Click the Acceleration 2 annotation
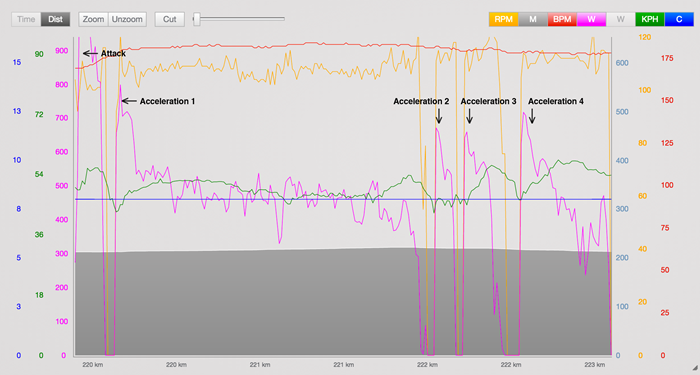The image size is (700, 375). (421, 101)
